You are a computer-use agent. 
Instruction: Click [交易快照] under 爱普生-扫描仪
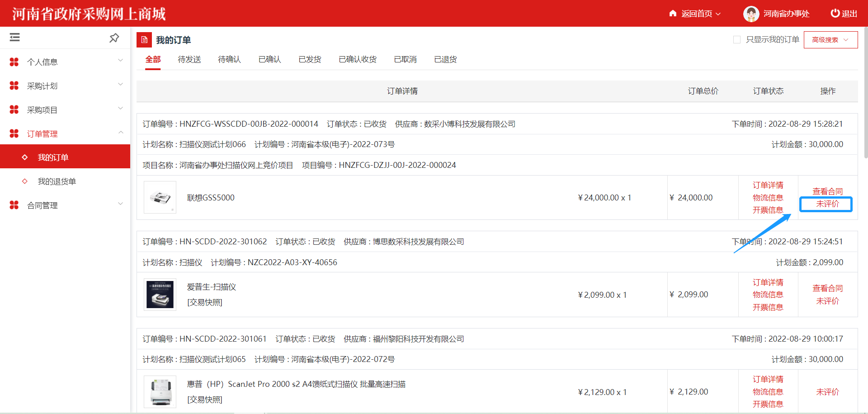205,302
